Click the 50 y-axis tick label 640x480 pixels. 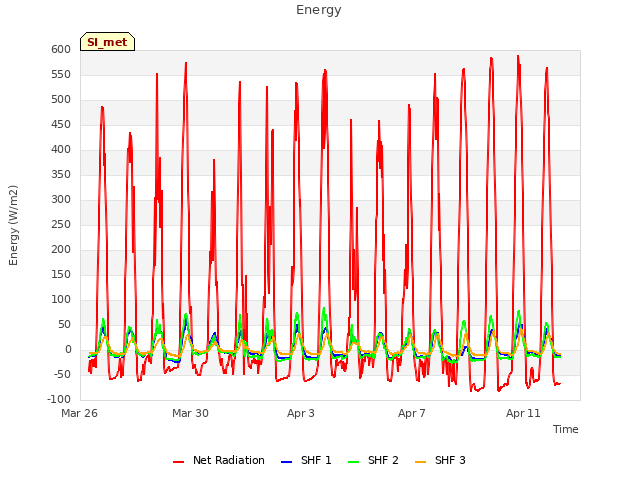click(65, 324)
